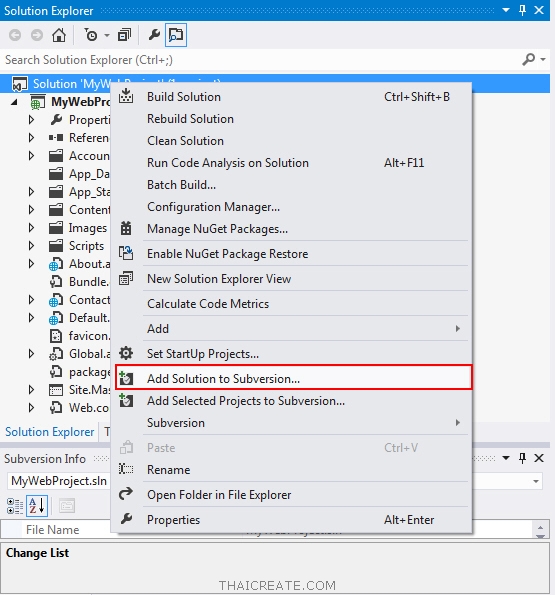Expand the Content folder
Screen dimensions: 555x595
31,209
